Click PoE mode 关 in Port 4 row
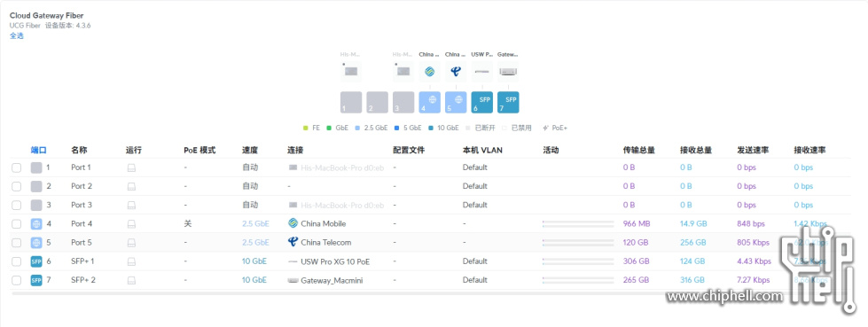Viewport: 868px width, 327px height. point(188,224)
